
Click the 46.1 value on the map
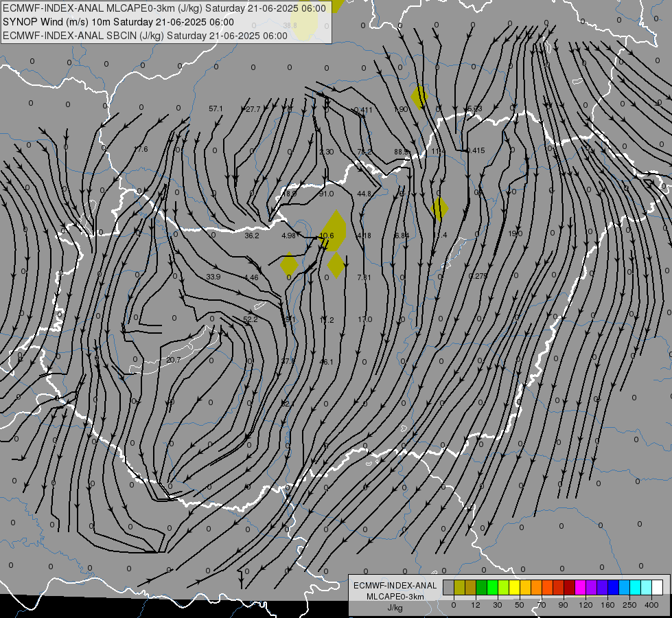pos(326,362)
